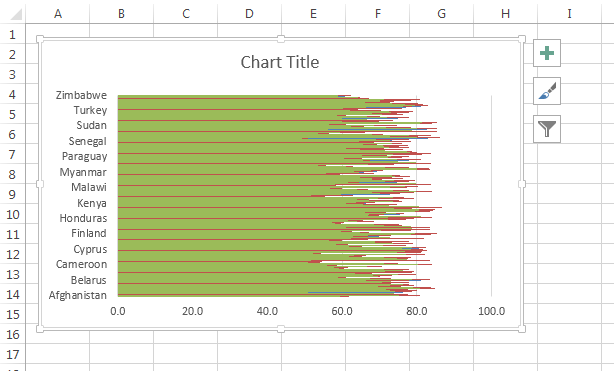This screenshot has width=614, height=371.
Task: Open the Chart Elements plus button
Action: tap(547, 53)
